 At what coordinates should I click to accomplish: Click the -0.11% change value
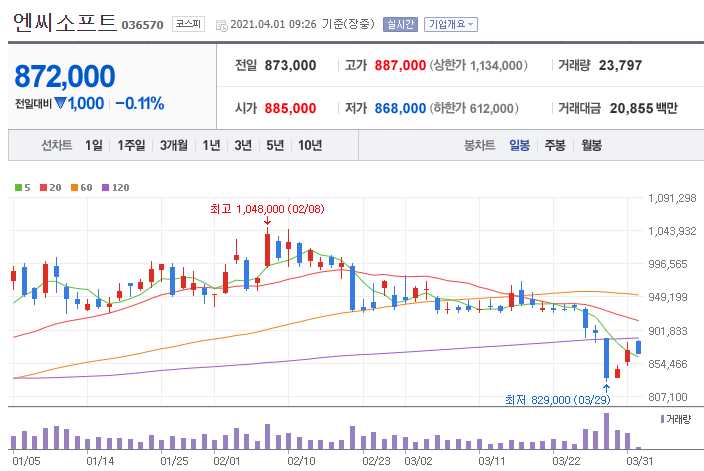click(x=140, y=104)
